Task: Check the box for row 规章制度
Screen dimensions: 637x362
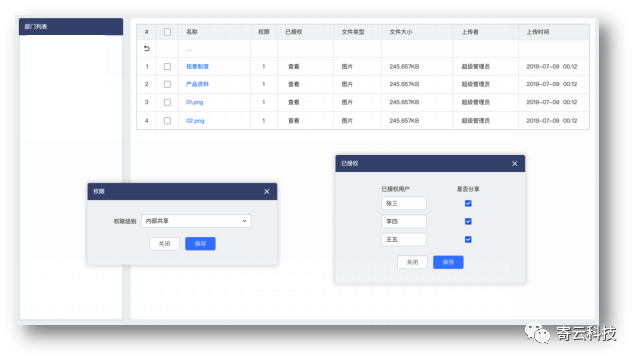Action: [167, 66]
